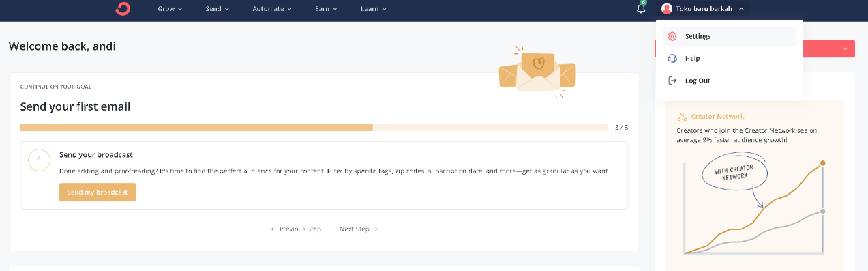Click the step 4 circle icon

coord(39,160)
